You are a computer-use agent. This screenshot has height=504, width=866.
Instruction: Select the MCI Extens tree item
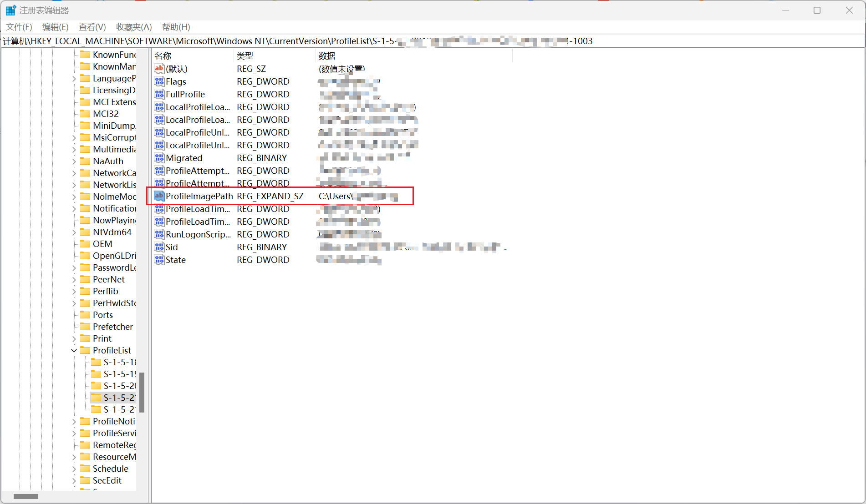click(114, 102)
